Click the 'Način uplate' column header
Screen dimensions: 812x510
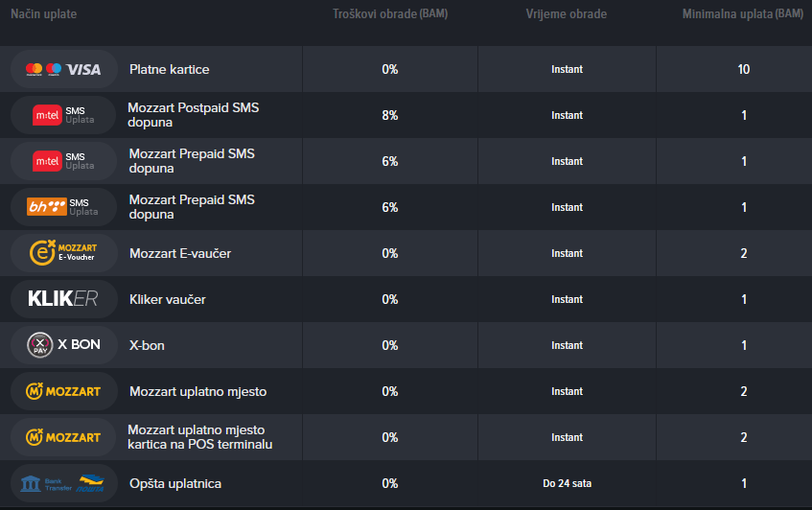pyautogui.click(x=44, y=14)
